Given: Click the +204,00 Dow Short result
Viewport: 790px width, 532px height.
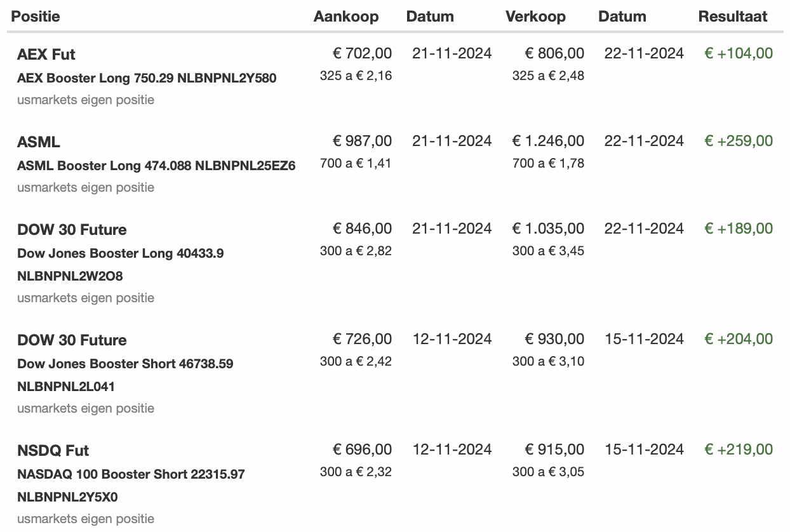Looking at the screenshot, I should coord(739,339).
